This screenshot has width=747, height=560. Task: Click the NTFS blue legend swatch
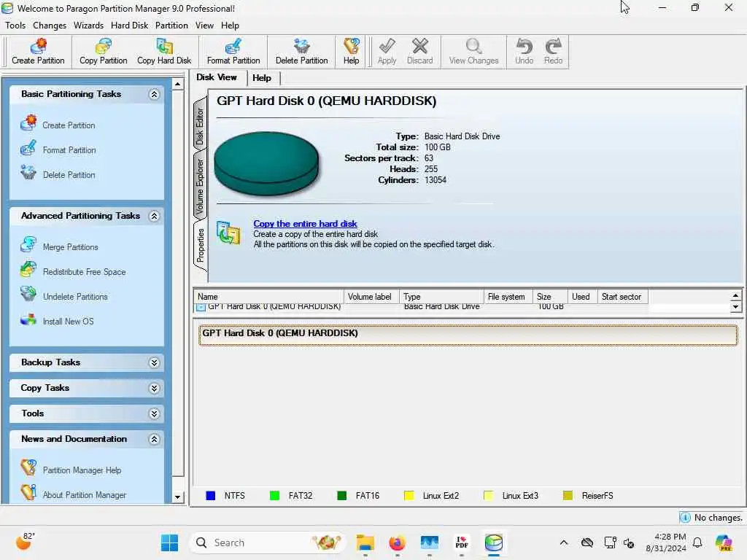(x=211, y=496)
